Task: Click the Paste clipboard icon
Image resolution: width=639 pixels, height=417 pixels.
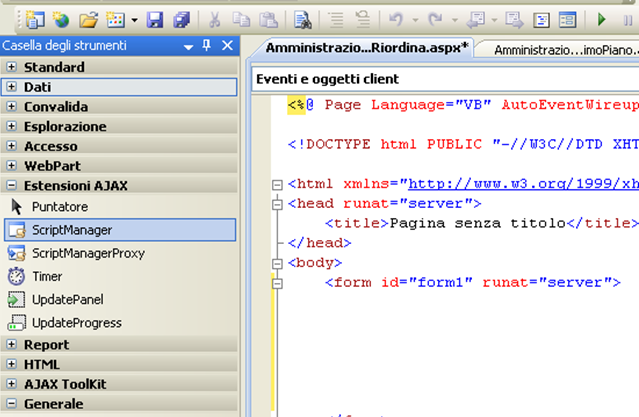Action: point(269,19)
